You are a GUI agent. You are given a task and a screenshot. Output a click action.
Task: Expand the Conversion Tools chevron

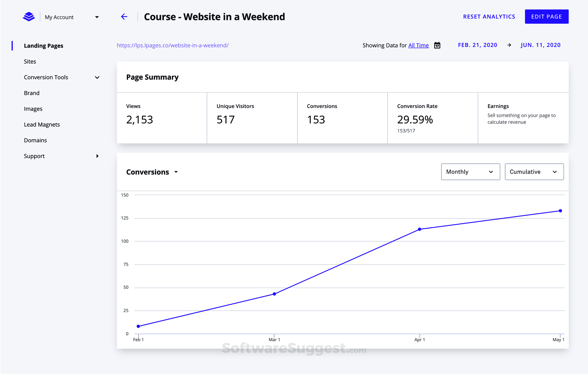97,78
